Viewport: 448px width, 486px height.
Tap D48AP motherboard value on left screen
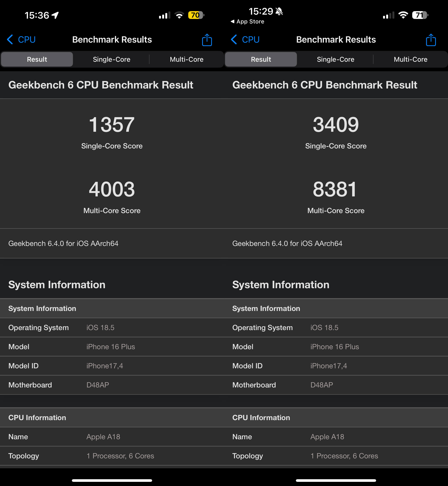(x=98, y=385)
